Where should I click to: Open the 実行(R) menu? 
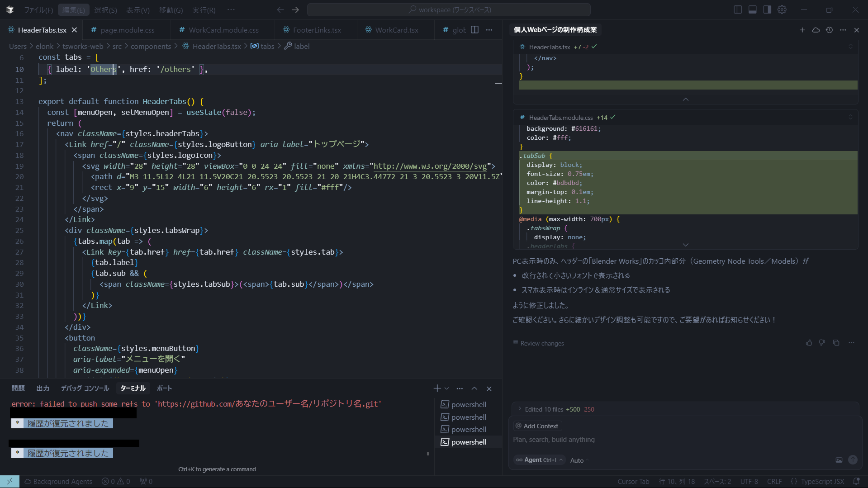point(204,10)
